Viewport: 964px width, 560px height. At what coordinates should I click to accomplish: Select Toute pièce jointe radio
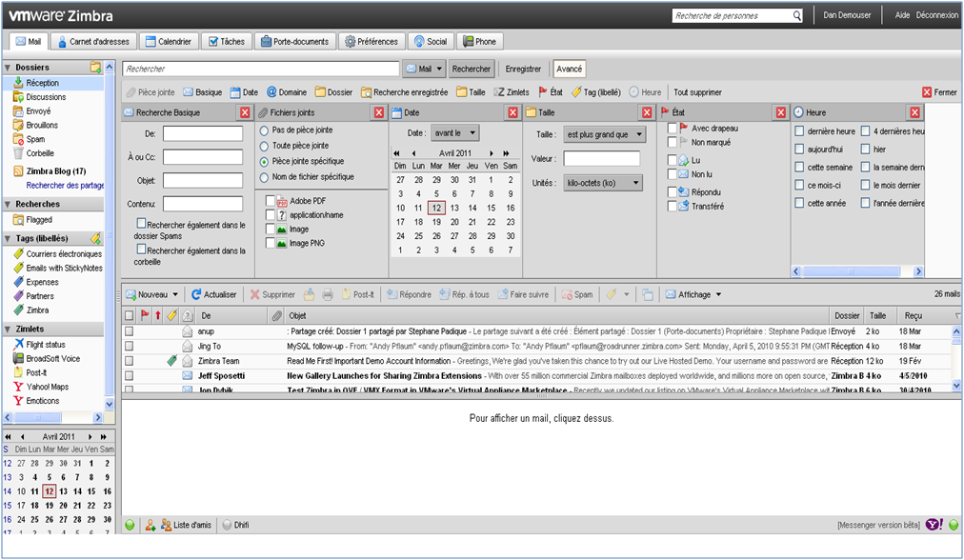(265, 147)
